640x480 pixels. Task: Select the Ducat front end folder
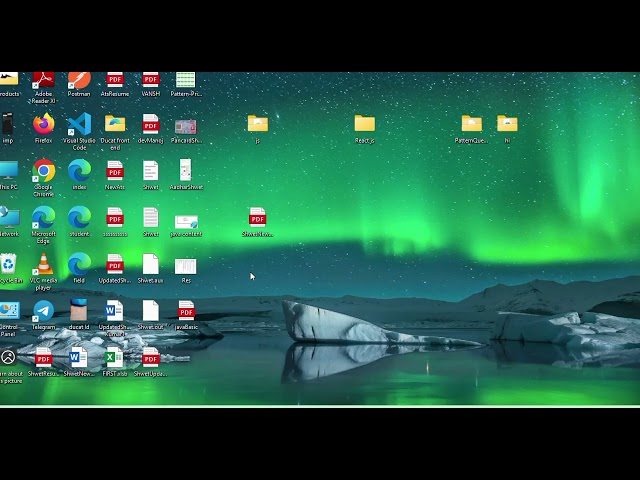(115, 124)
